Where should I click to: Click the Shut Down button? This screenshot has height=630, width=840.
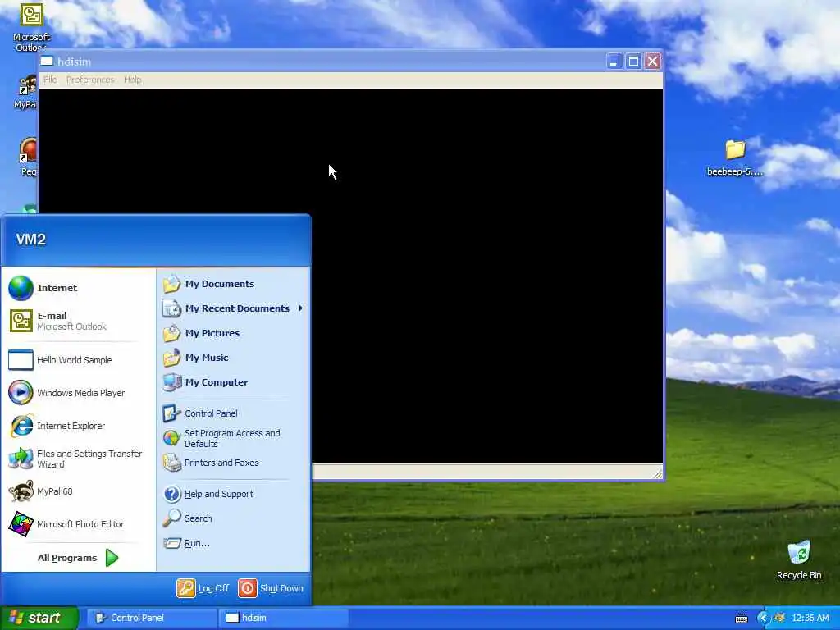tap(271, 588)
